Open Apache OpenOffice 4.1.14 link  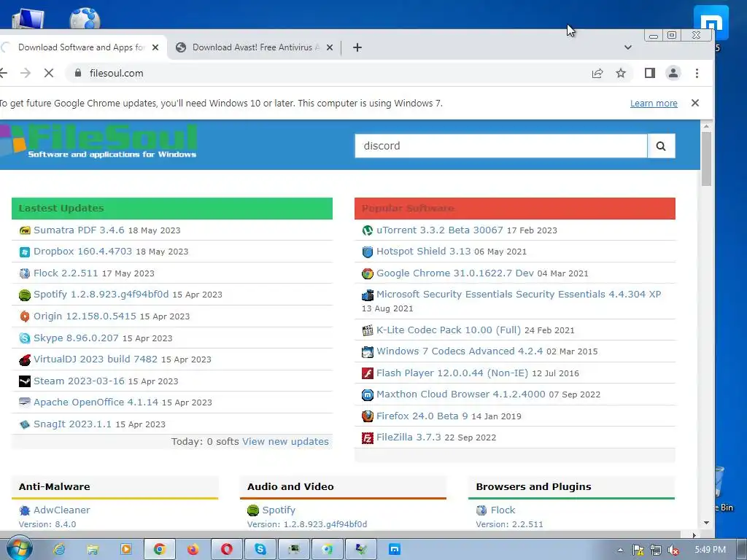(x=96, y=402)
